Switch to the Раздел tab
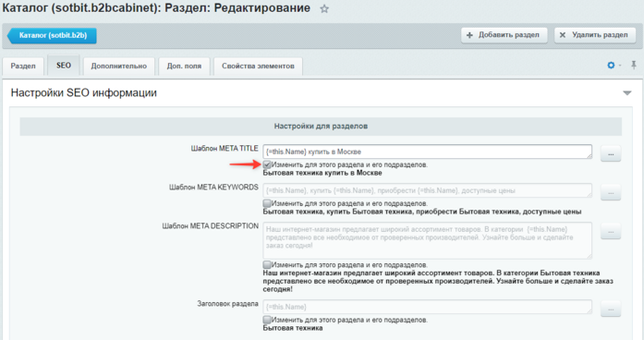The image size is (644, 340). [x=23, y=67]
